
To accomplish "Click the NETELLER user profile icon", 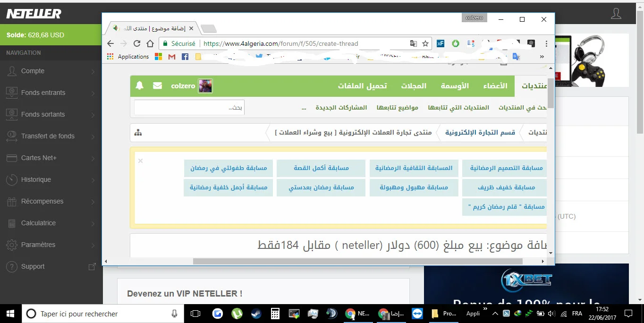I will pyautogui.click(x=616, y=13).
